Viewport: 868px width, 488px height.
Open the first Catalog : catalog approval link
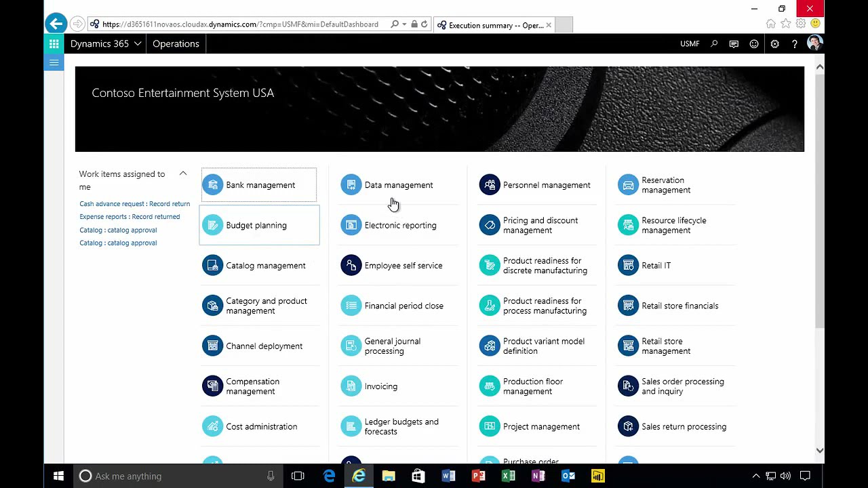tap(118, 230)
